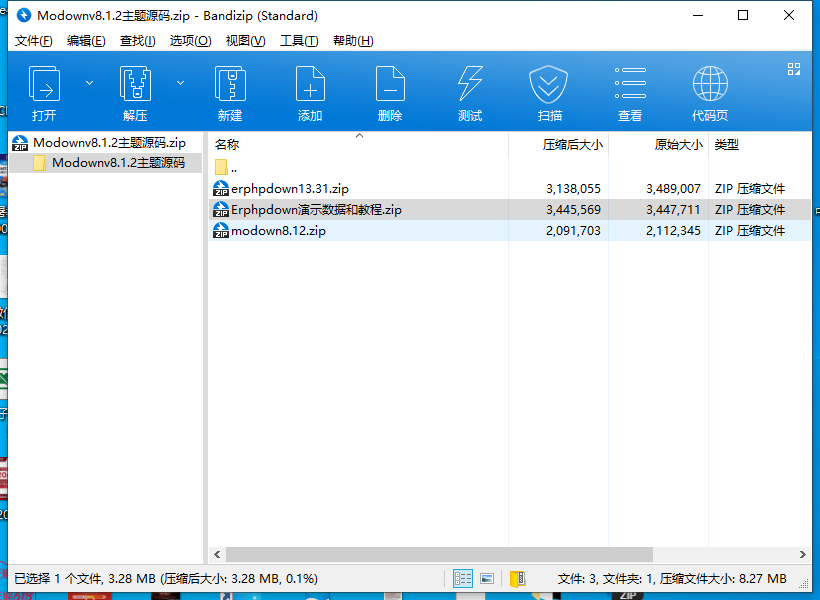
Task: Close the Bandizip window
Action: 789,15
